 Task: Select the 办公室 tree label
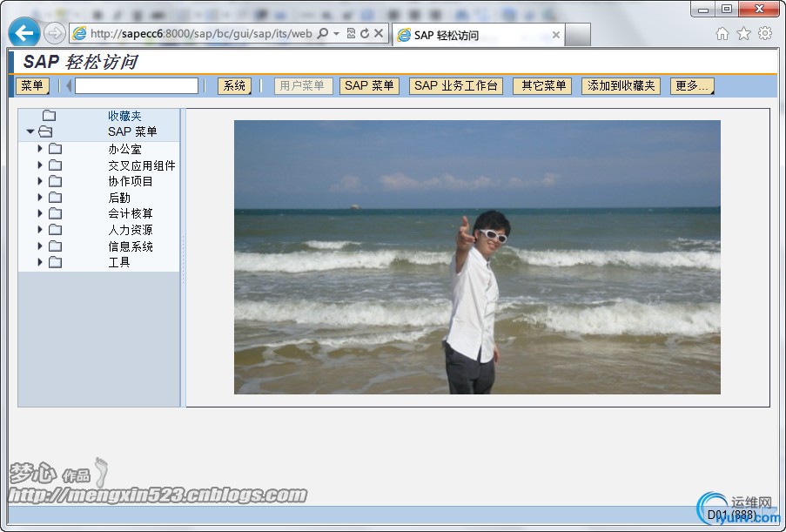[124, 149]
